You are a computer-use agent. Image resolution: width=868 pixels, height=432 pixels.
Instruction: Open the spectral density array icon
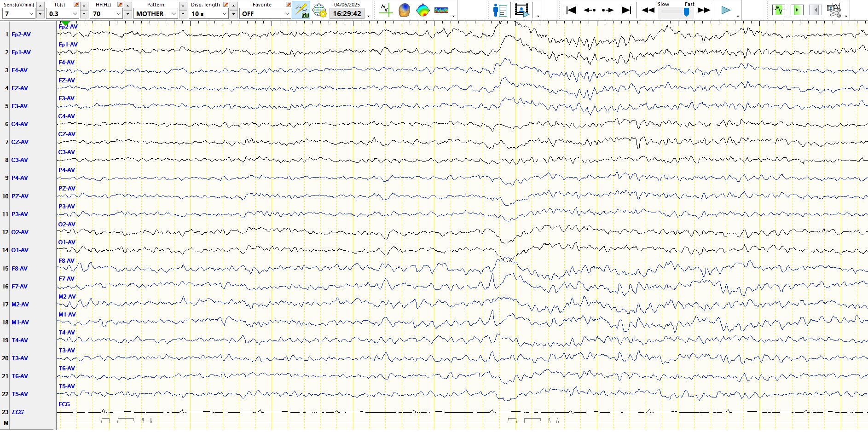click(x=441, y=10)
